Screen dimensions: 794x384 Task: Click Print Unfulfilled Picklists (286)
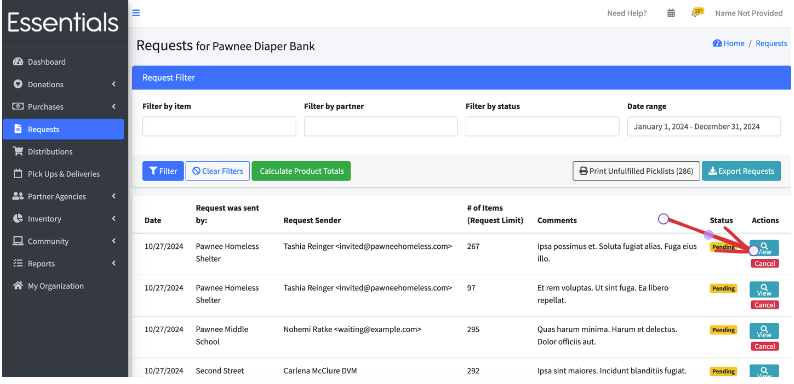[x=636, y=171]
